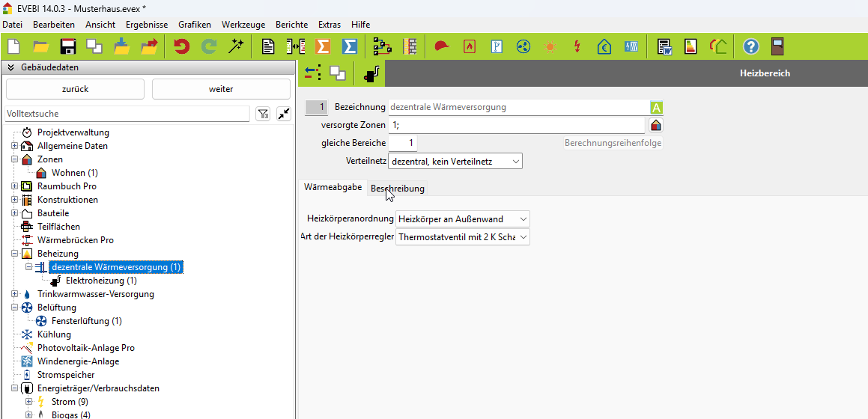
Task: Click the filter icon next to Volltextsuche
Action: pyautogui.click(x=263, y=114)
